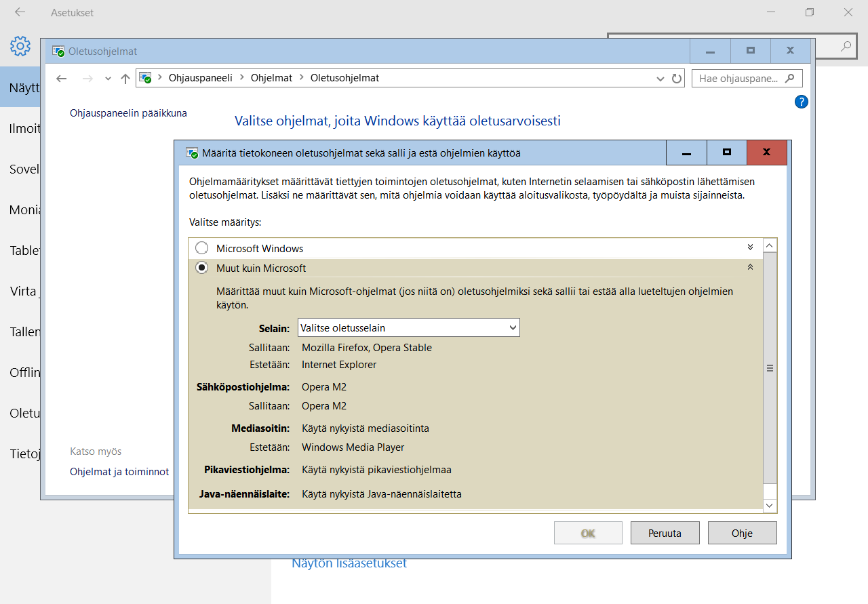
Task: Click the greyed OK button
Action: point(588,533)
